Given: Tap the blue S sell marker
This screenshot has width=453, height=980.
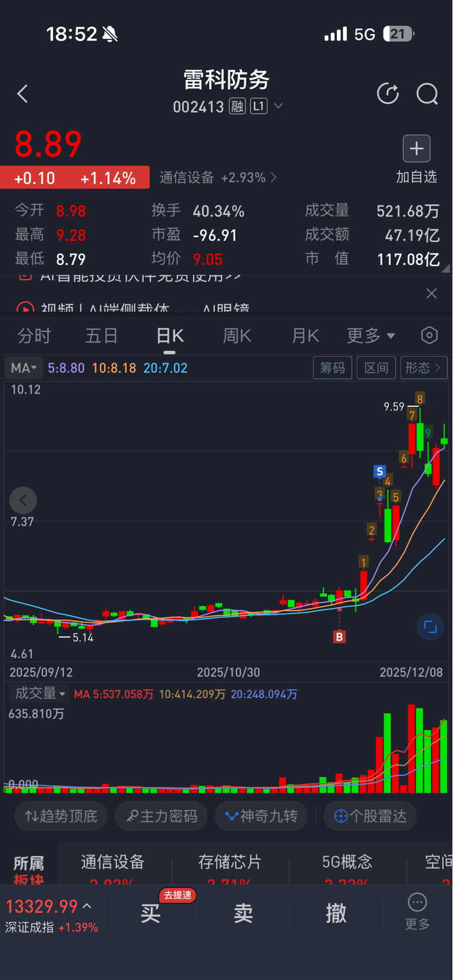Looking at the screenshot, I should (380, 471).
